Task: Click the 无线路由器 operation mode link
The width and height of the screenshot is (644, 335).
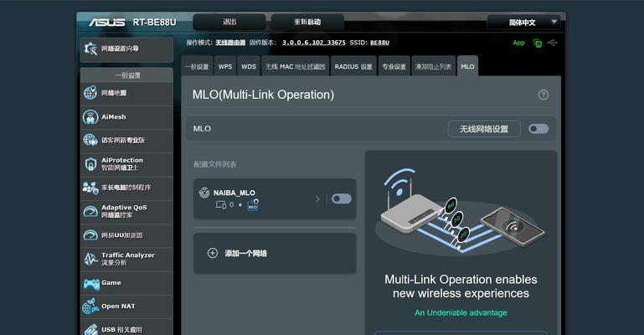Action: (x=230, y=43)
